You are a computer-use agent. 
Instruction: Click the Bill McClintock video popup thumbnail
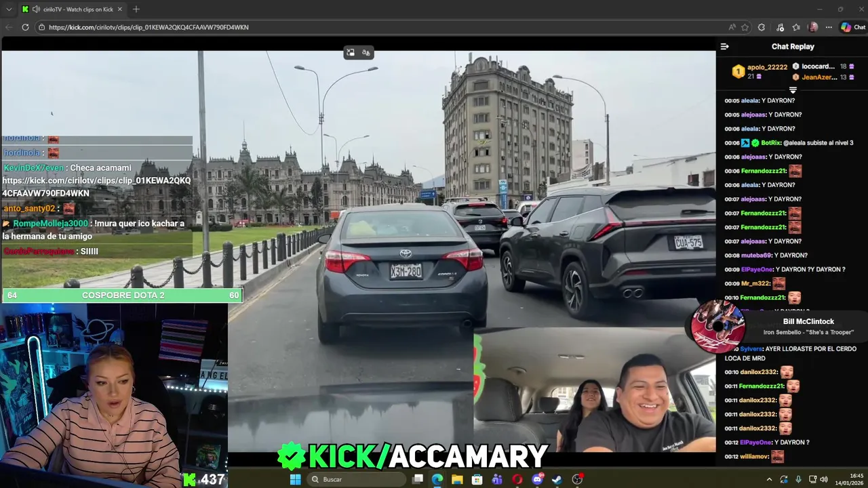pos(717,326)
